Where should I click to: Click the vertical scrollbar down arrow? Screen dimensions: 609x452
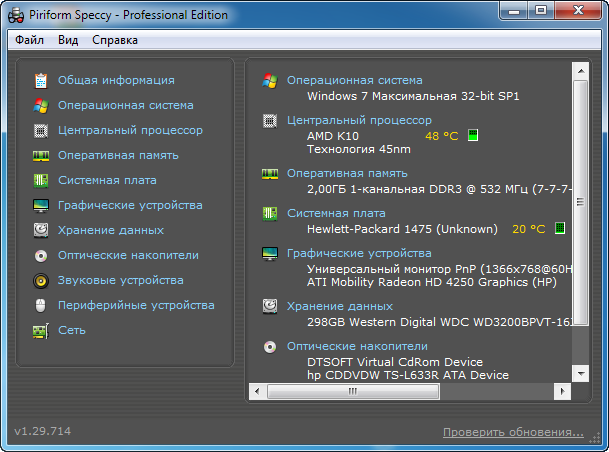(x=581, y=374)
